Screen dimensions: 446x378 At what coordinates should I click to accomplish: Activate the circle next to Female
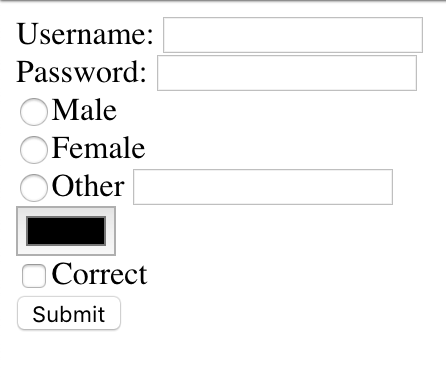pos(34,150)
